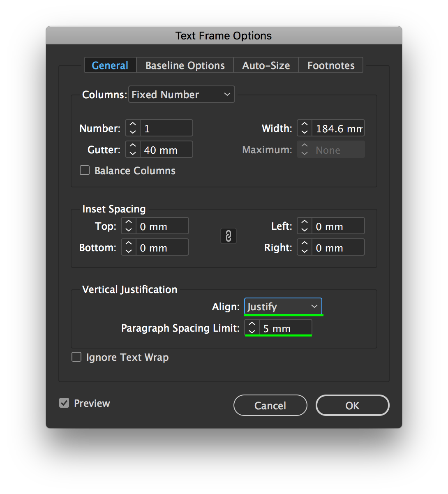Cancel the Text Frame Options dialog
The width and height of the screenshot is (448, 494).
coord(270,405)
